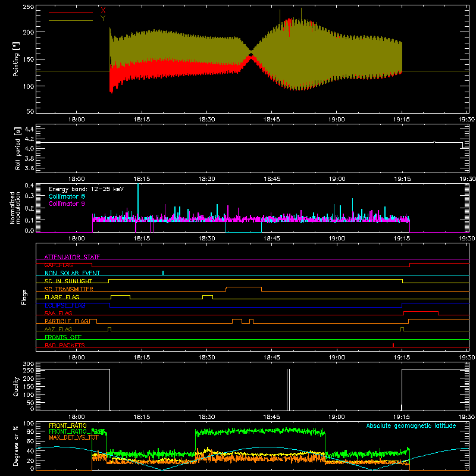Click the blue ECLIPSE_FLAG label

[x=65, y=305]
